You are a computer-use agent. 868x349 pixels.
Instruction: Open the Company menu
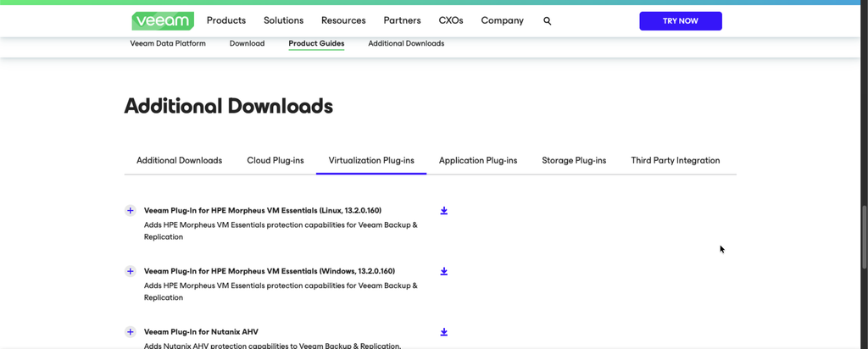click(x=502, y=21)
